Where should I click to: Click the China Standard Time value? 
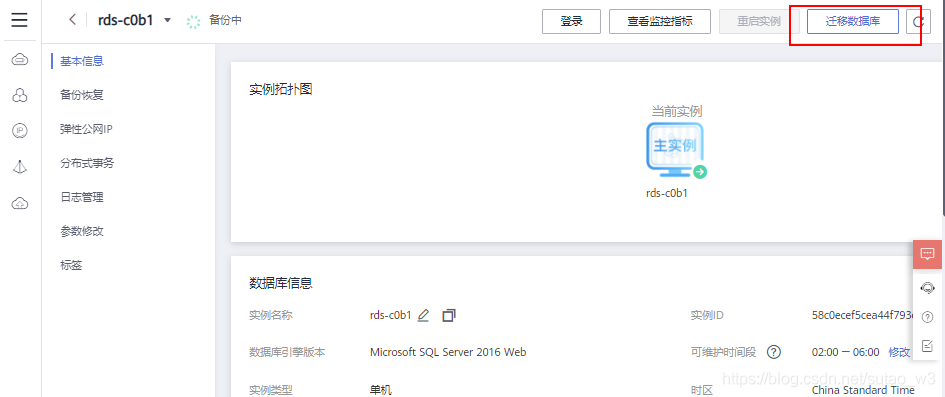coord(863,390)
